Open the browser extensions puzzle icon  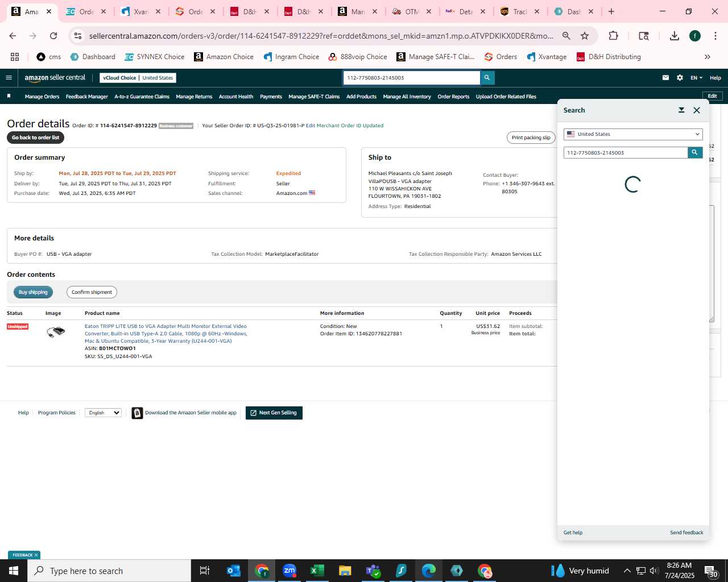tap(613, 36)
